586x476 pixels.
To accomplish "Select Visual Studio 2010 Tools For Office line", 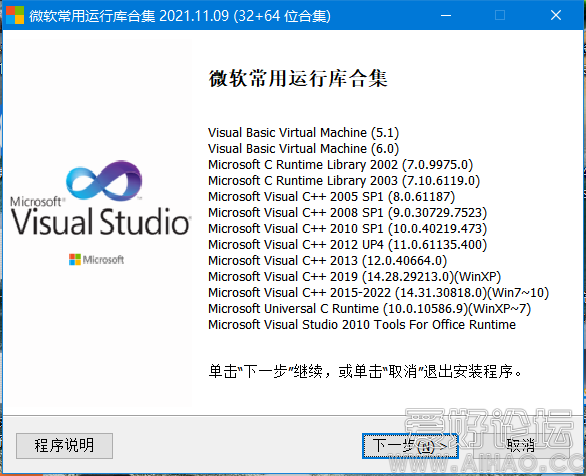I will (x=362, y=325).
